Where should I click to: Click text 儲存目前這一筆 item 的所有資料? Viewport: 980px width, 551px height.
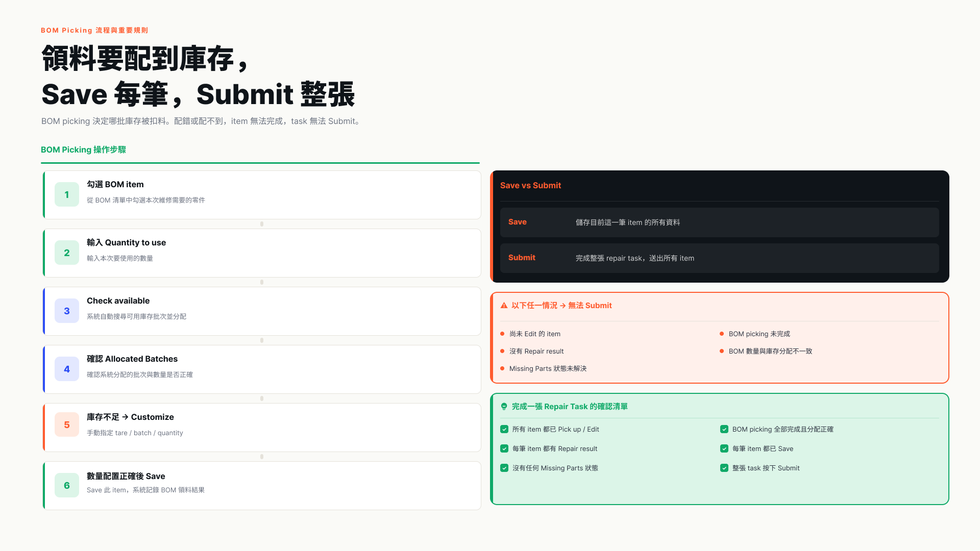(628, 222)
